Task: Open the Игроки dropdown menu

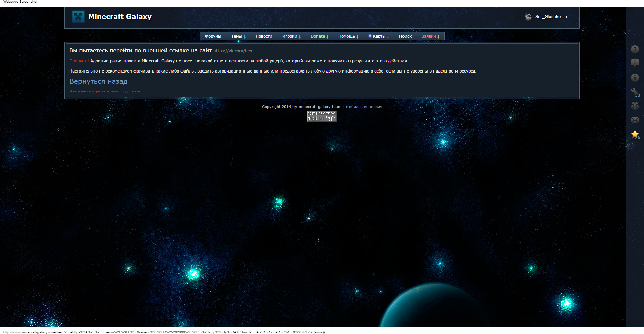Action: (x=291, y=36)
